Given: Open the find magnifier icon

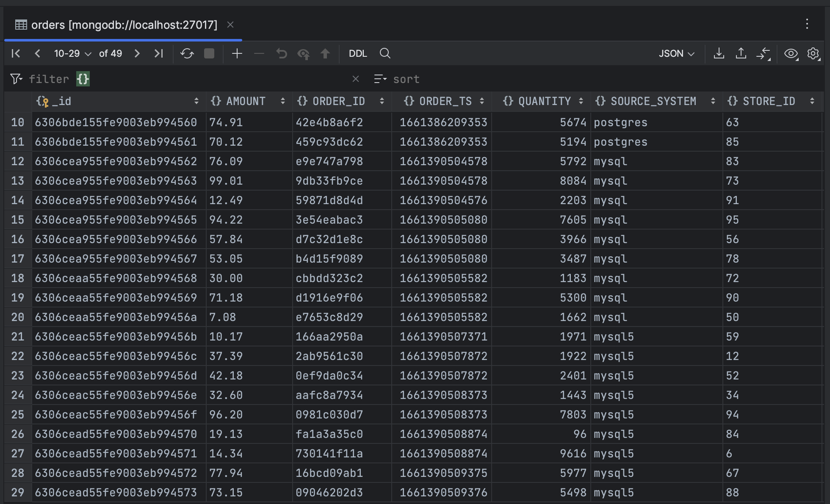Looking at the screenshot, I should pyautogui.click(x=385, y=53).
